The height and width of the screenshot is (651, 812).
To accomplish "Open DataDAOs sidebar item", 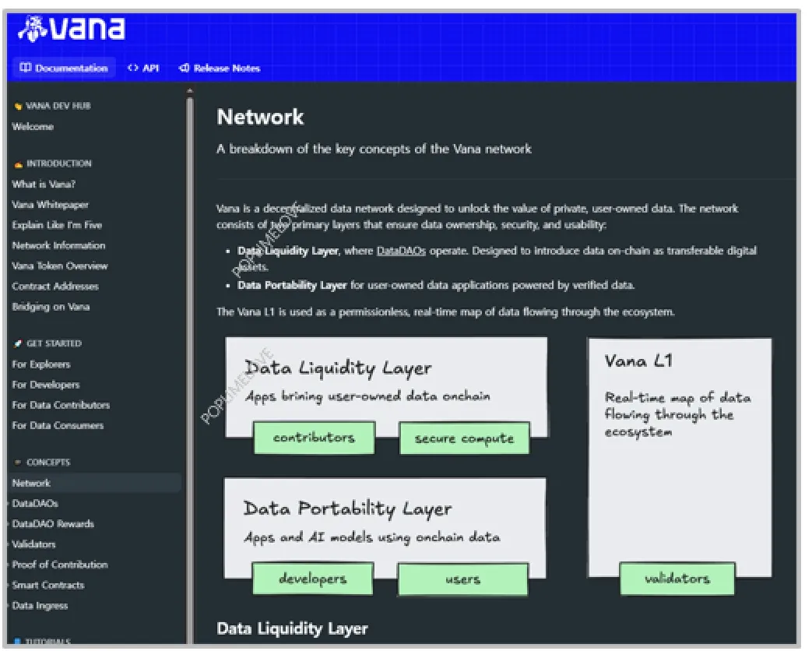I will tap(35, 503).
